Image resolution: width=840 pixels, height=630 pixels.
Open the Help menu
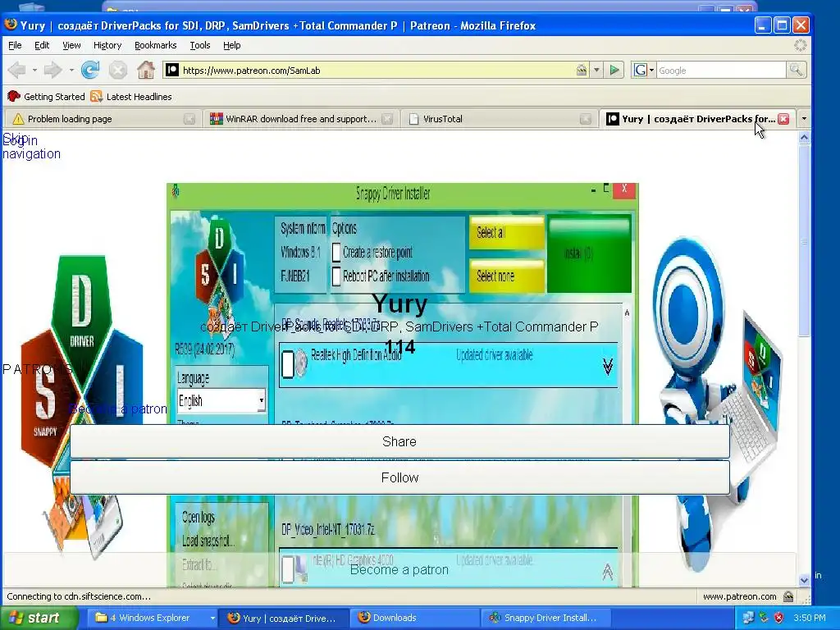(x=231, y=46)
